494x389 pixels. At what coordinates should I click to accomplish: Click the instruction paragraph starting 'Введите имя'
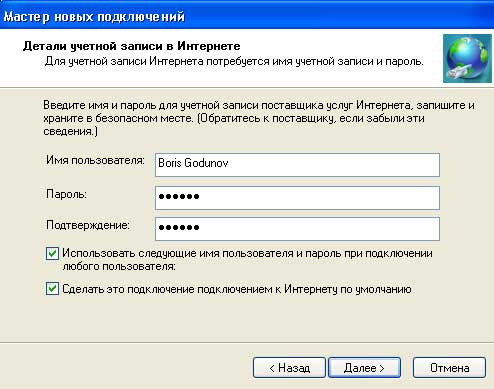click(x=259, y=118)
